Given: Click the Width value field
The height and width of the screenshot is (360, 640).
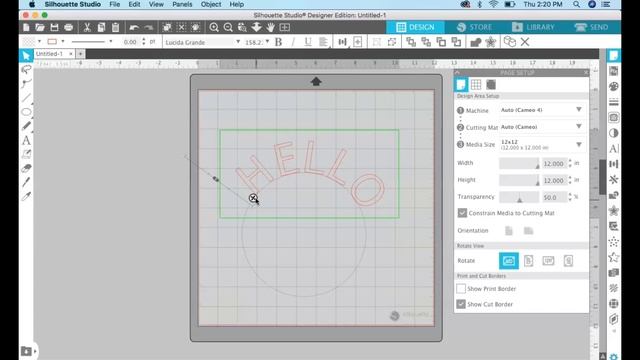Looking at the screenshot, I should [x=554, y=163].
